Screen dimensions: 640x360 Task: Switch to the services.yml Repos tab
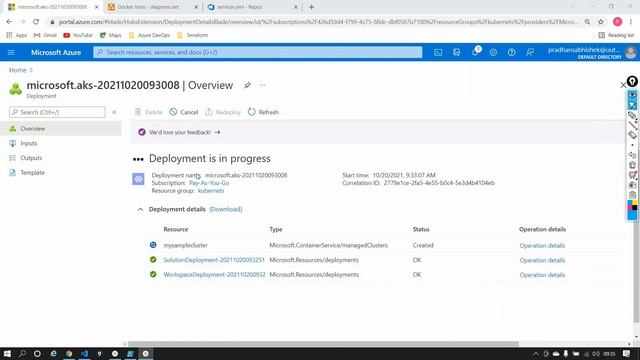(253, 7)
